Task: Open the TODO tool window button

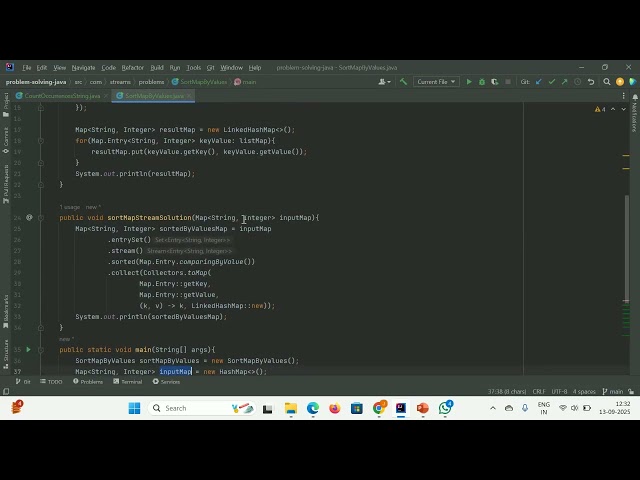Action: (x=51, y=382)
